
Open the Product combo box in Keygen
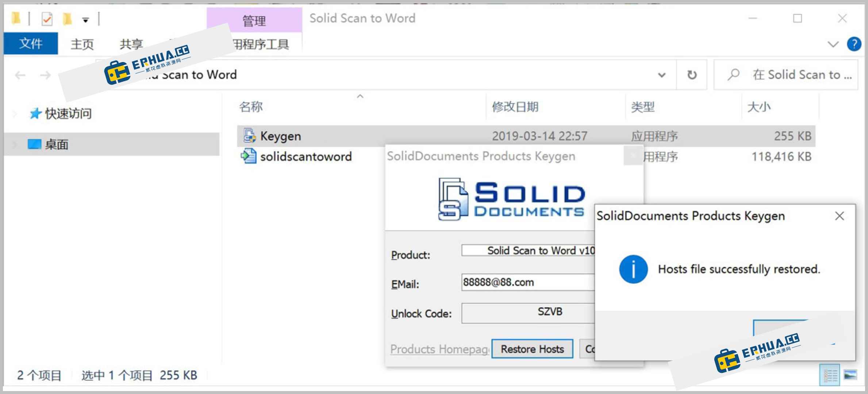(528, 250)
